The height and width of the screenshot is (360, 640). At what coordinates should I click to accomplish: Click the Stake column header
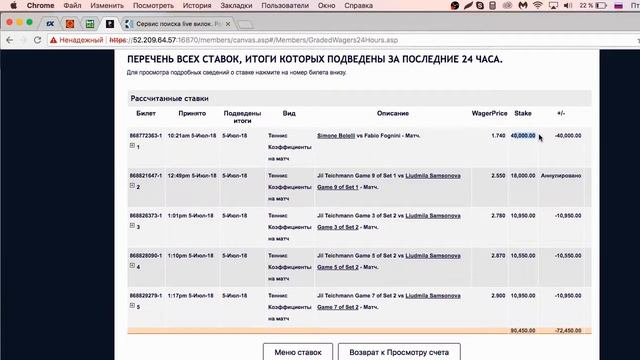point(523,113)
